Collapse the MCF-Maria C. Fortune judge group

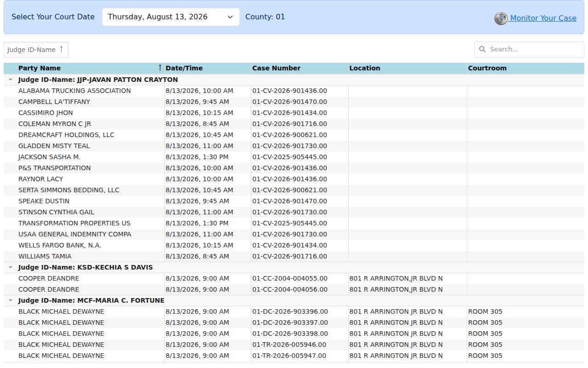tap(11, 300)
